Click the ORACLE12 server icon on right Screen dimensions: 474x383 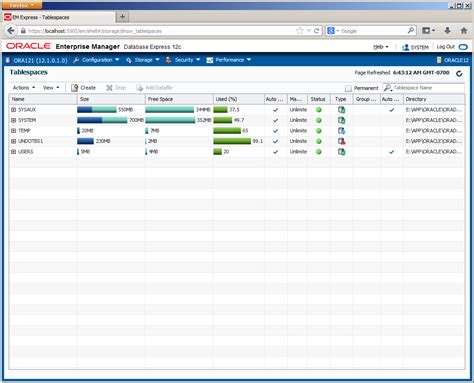tap(439, 60)
